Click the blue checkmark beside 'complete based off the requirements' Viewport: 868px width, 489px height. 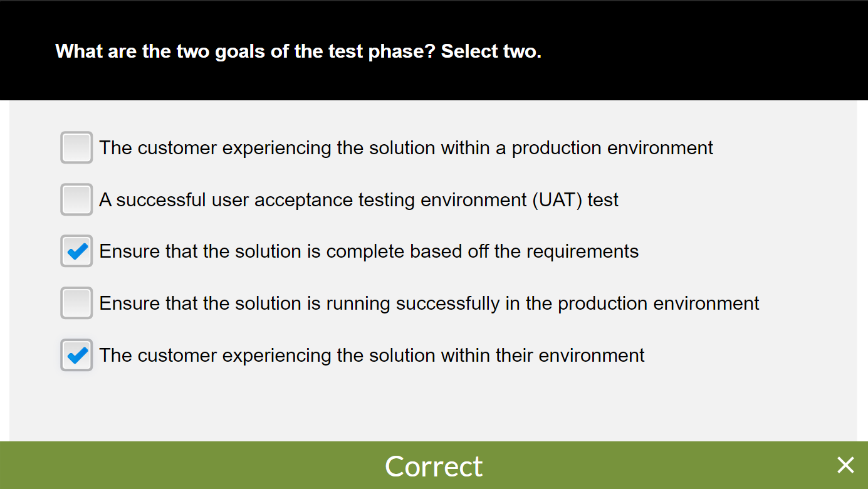pos(76,251)
